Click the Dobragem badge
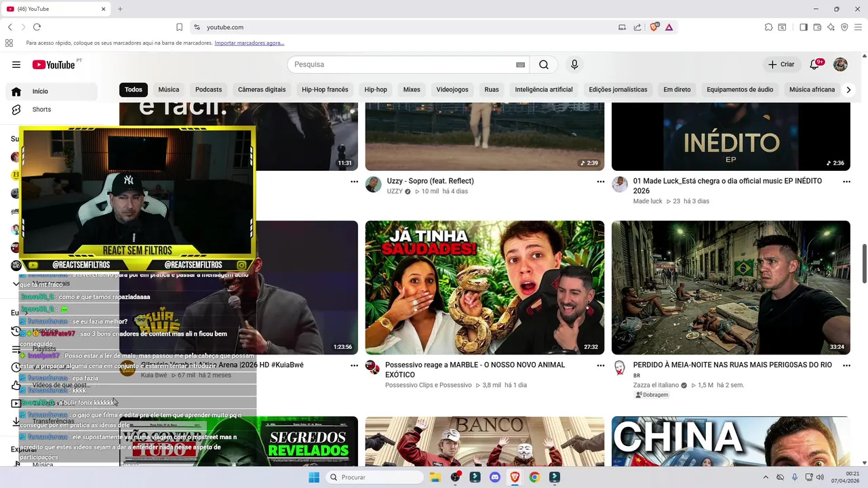Image resolution: width=868 pixels, height=488 pixels. click(x=652, y=394)
